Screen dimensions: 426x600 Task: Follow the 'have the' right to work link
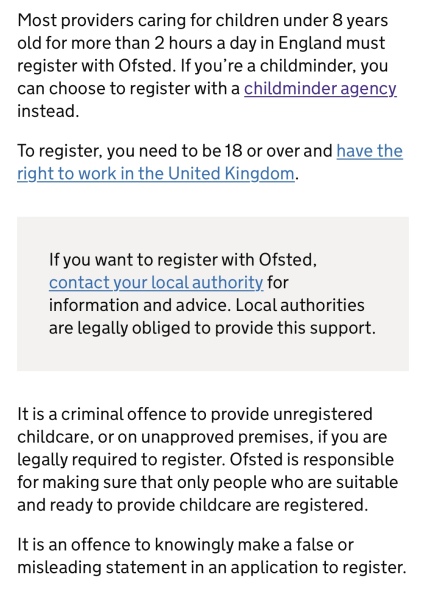pos(369,151)
